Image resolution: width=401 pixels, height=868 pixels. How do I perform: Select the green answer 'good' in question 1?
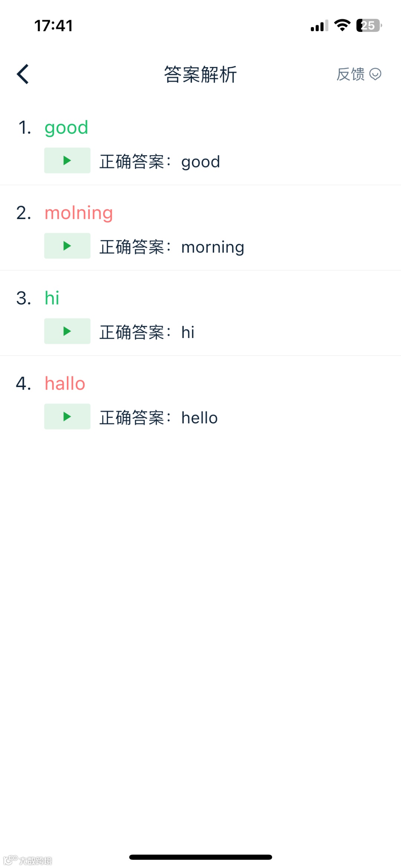point(66,128)
